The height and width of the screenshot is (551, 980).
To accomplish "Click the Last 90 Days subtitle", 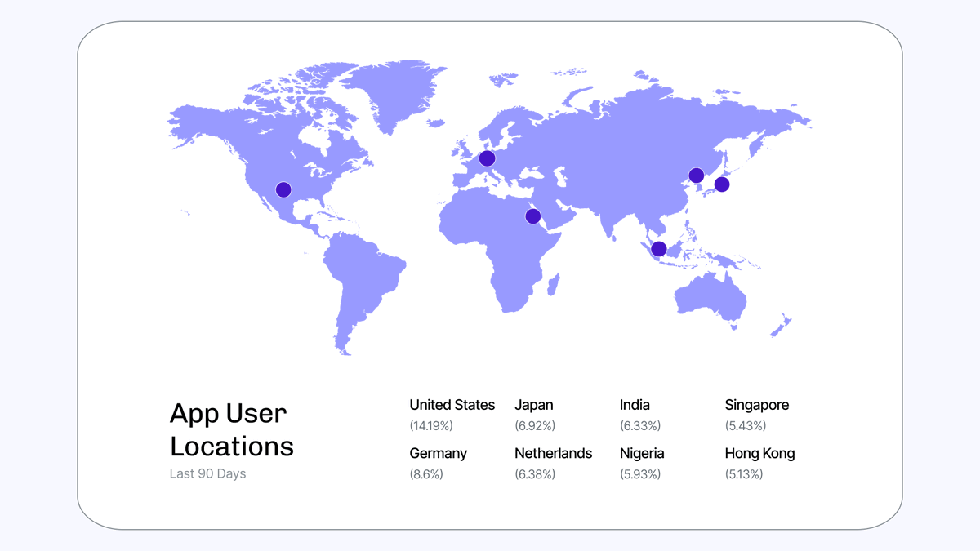I will [207, 473].
